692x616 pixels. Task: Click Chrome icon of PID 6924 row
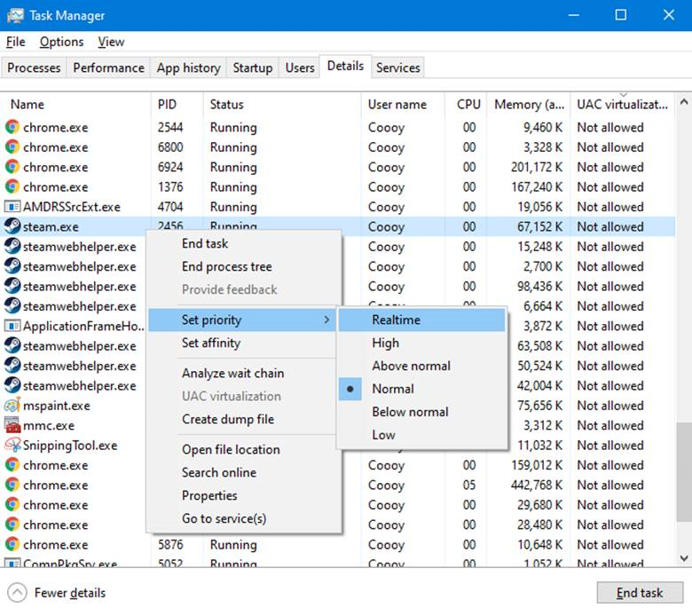12,167
